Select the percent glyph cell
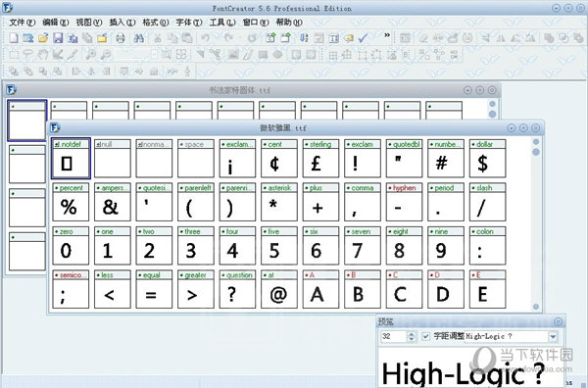588x388 pixels. [x=71, y=202]
